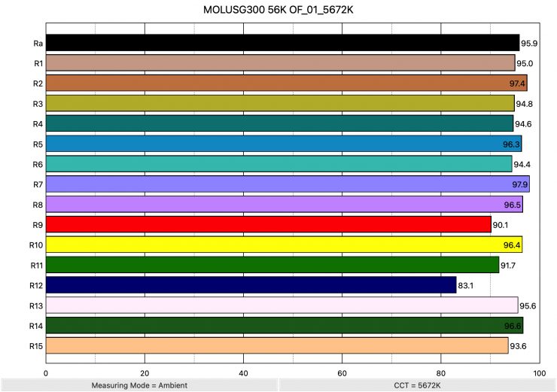The width and height of the screenshot is (557, 392).
Task: Click the CCT = 5672K field
Action: [x=418, y=384]
